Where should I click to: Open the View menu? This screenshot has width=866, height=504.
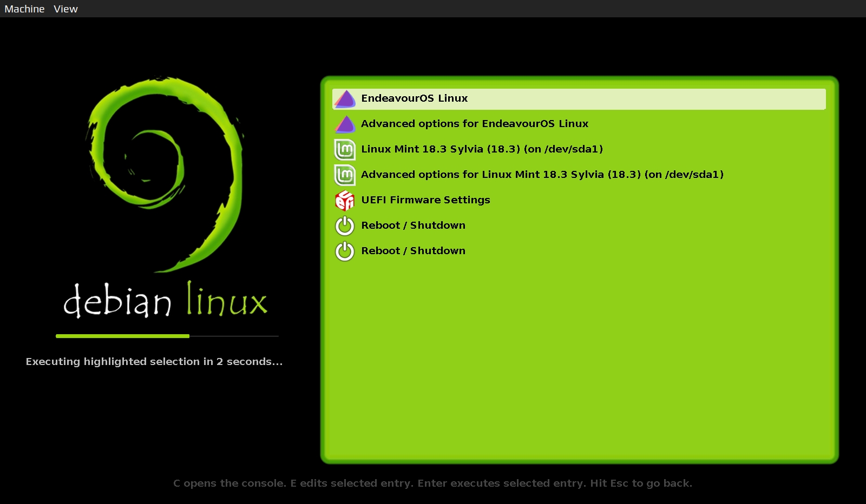pos(65,9)
